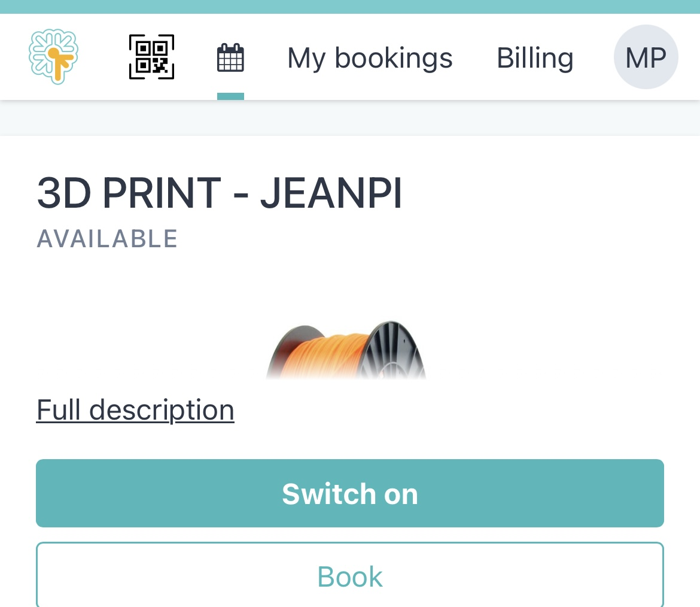The image size is (700, 607).
Task: Click the AVAILABLE status text
Action: click(x=107, y=238)
